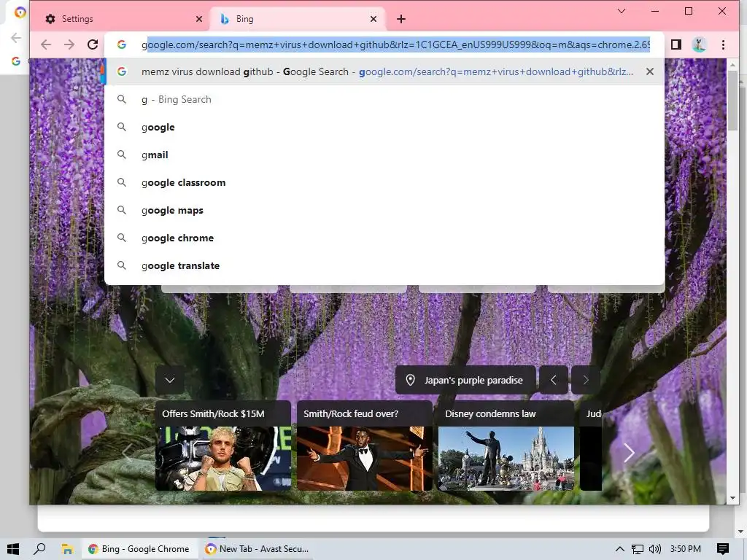
Task: Click the Bing page vertical scrollbar thumb
Action: [732, 101]
